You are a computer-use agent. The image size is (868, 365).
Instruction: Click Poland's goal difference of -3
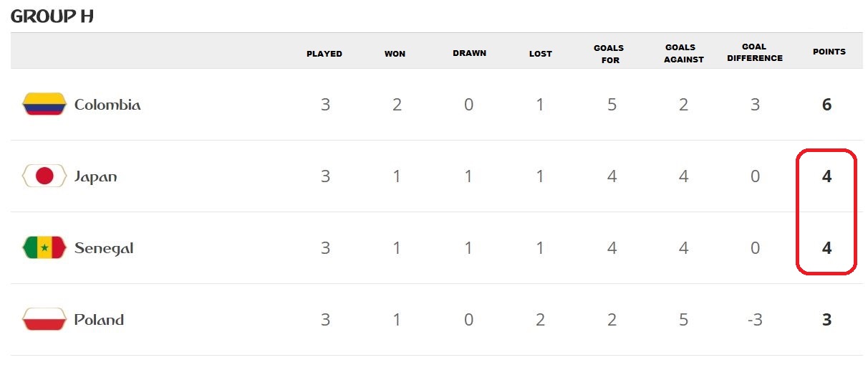point(754,320)
